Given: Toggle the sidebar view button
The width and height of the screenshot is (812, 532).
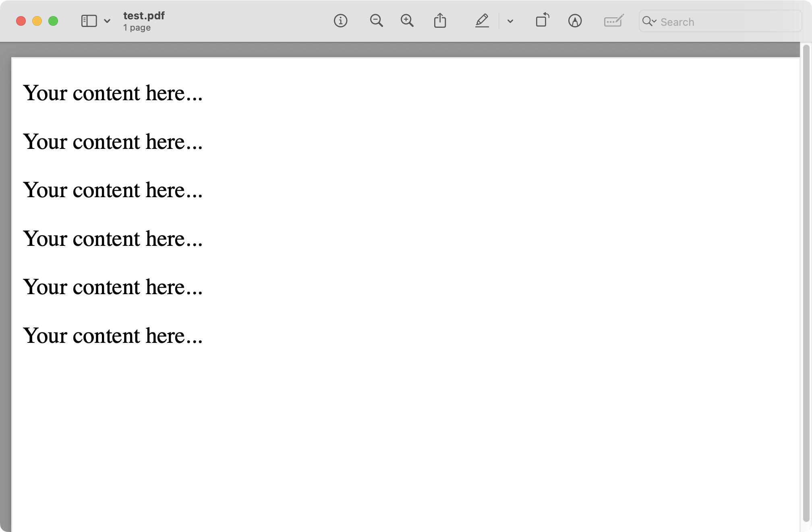Looking at the screenshot, I should [x=89, y=21].
